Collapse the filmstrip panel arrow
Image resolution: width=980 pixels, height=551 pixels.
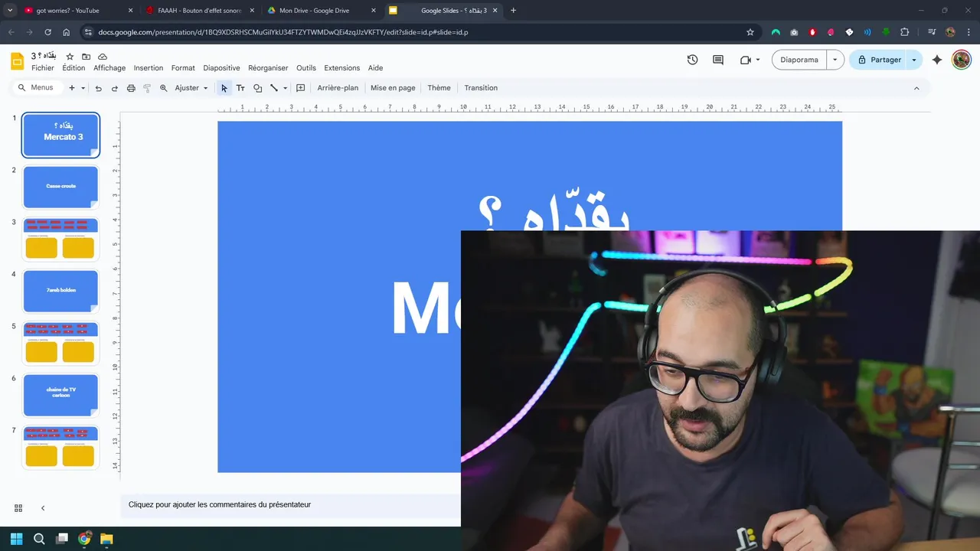[43, 508]
